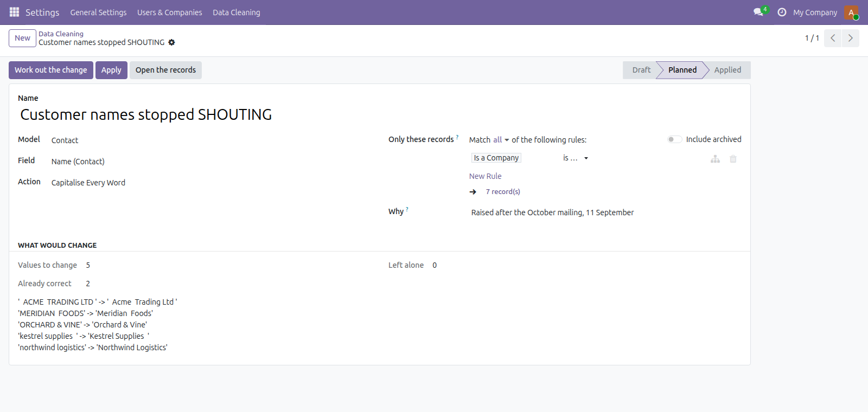Click Work out the change button
Image resolution: width=868 pixels, height=412 pixels.
(51, 70)
